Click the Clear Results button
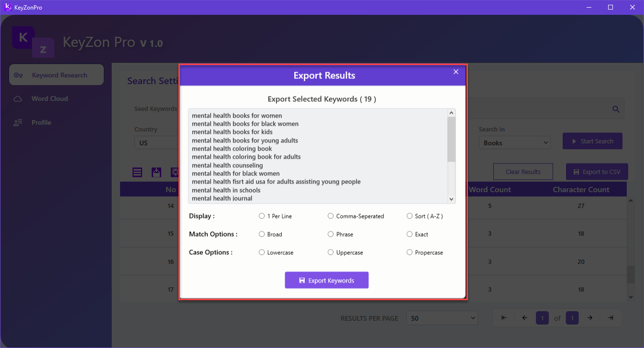 point(522,172)
